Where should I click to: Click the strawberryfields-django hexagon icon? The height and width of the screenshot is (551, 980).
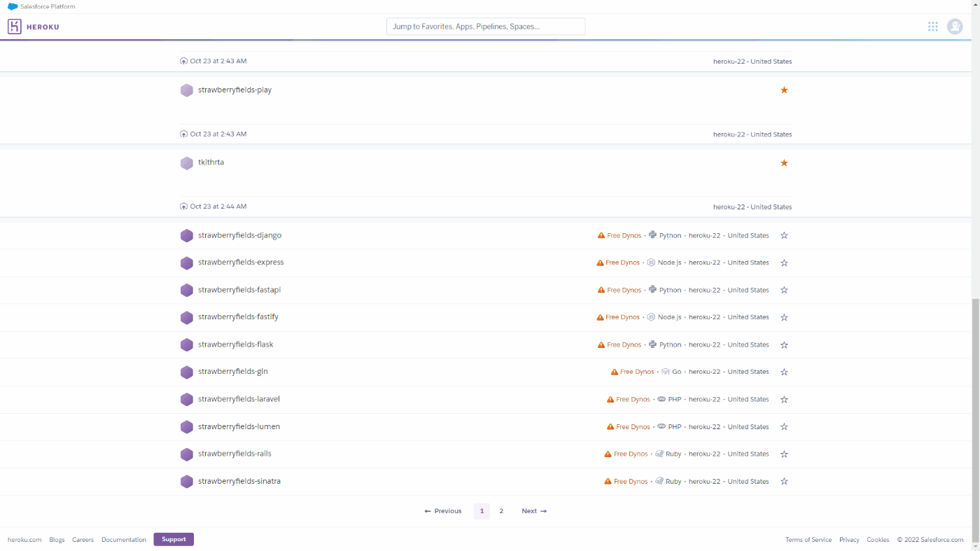point(187,236)
